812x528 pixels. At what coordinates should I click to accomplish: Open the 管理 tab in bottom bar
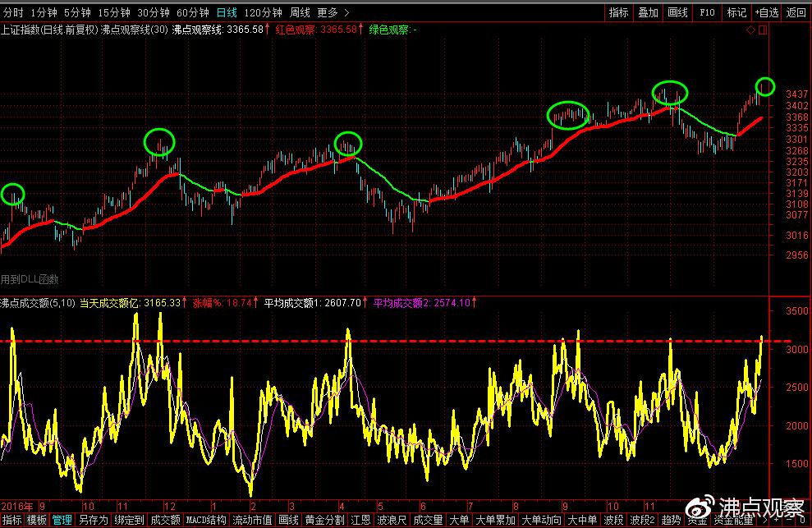tap(62, 520)
